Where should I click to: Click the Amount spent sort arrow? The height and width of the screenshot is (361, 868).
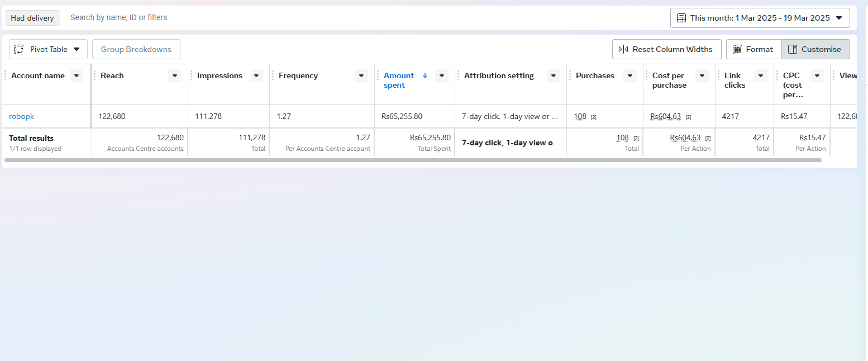tap(425, 75)
